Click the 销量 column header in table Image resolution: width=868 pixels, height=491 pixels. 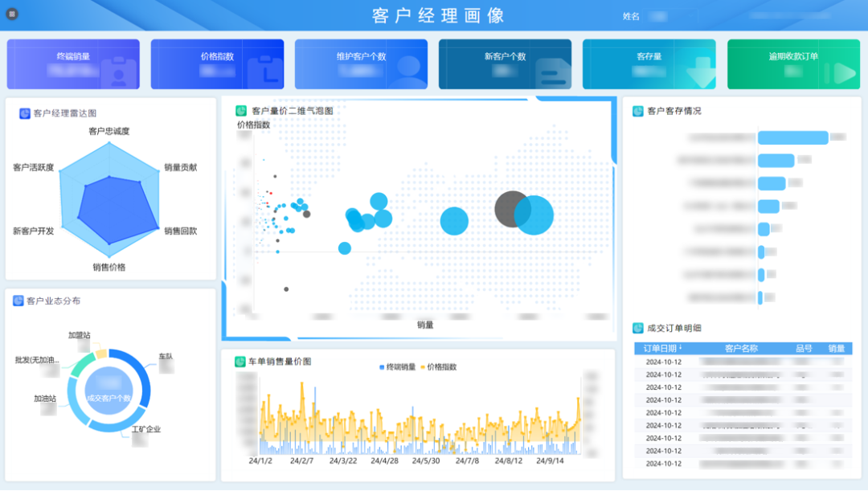tap(837, 349)
